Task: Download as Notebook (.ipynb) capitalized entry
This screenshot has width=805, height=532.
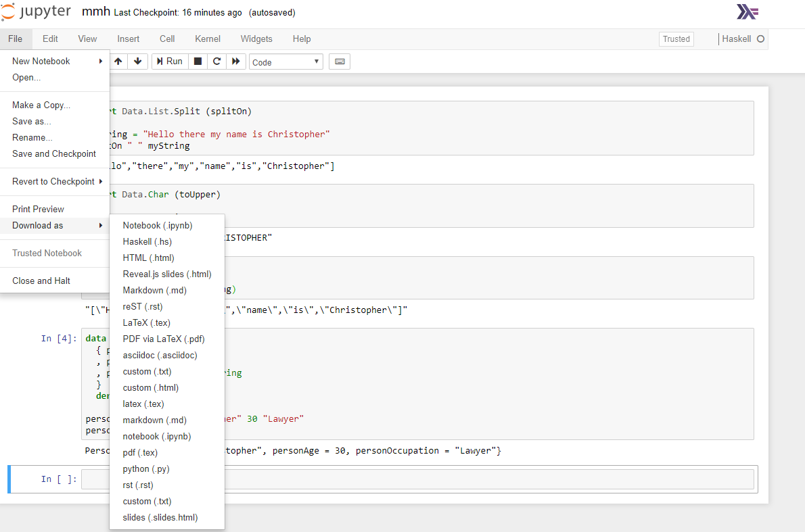Action: (167, 226)
